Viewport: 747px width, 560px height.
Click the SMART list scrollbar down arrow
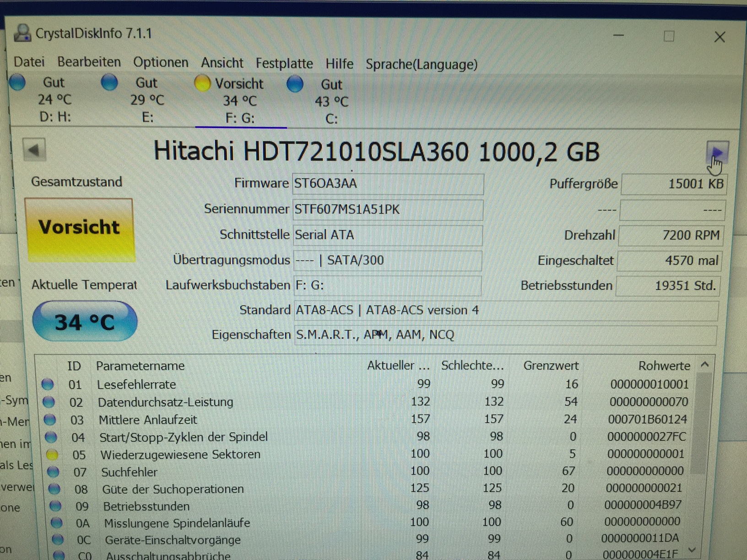[x=692, y=549]
